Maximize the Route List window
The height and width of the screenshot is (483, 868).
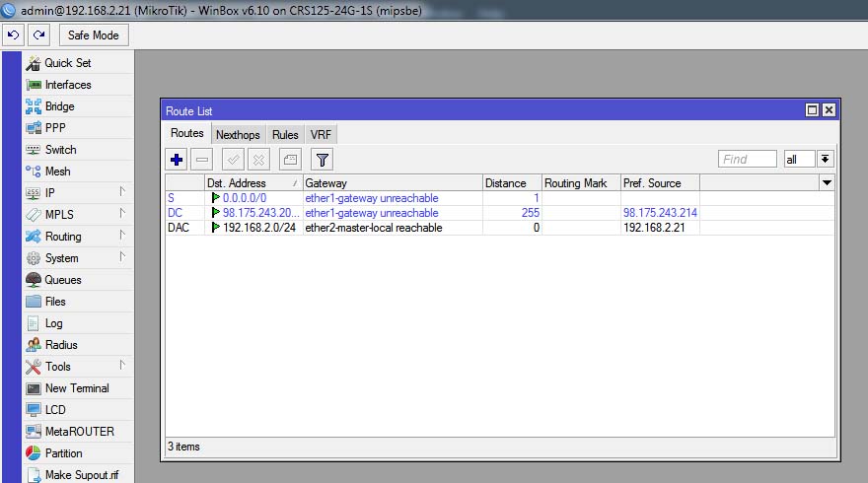click(x=812, y=110)
